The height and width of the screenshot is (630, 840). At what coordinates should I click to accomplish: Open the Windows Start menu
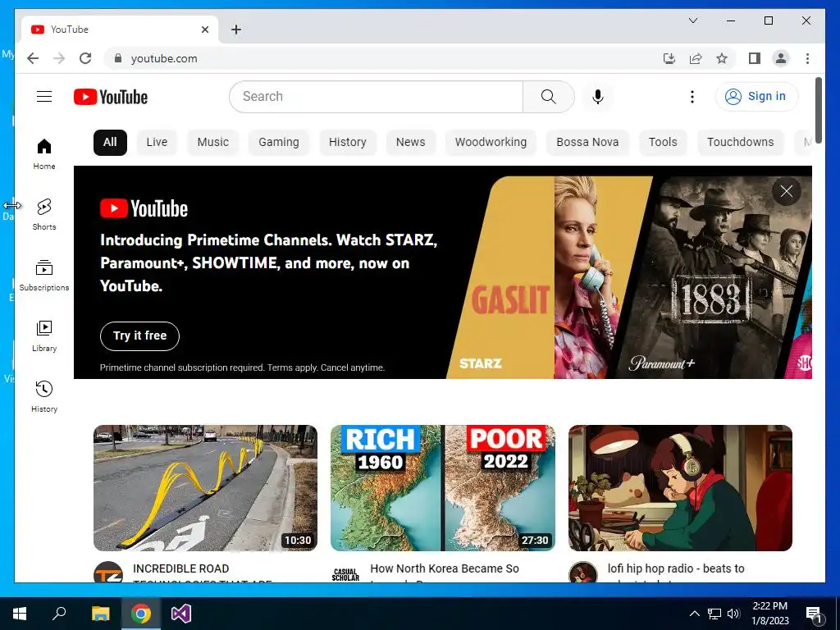coord(20,614)
